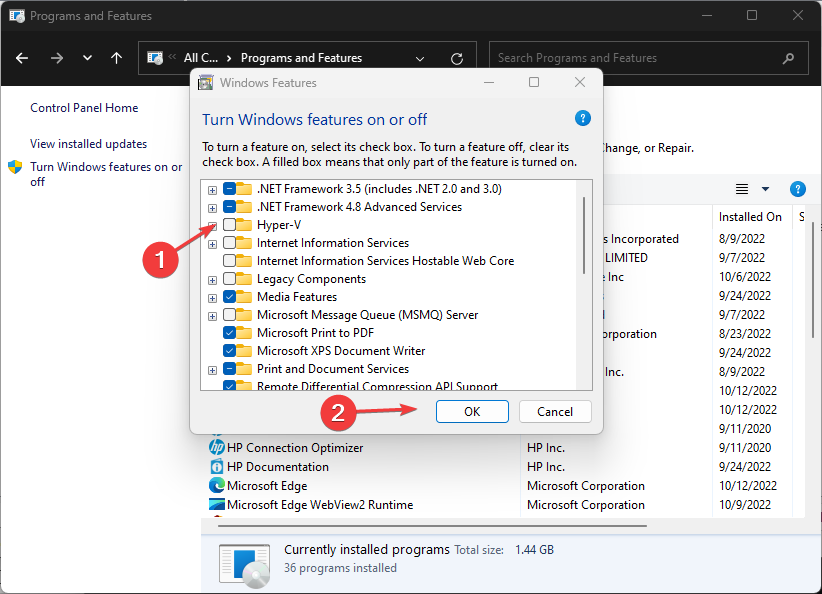Minimize the Windows Features dialog

click(489, 83)
